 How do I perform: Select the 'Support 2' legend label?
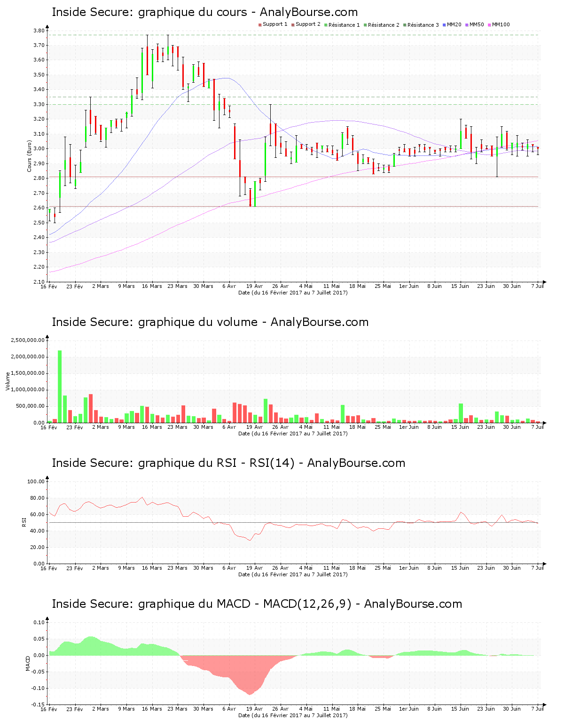point(308,24)
